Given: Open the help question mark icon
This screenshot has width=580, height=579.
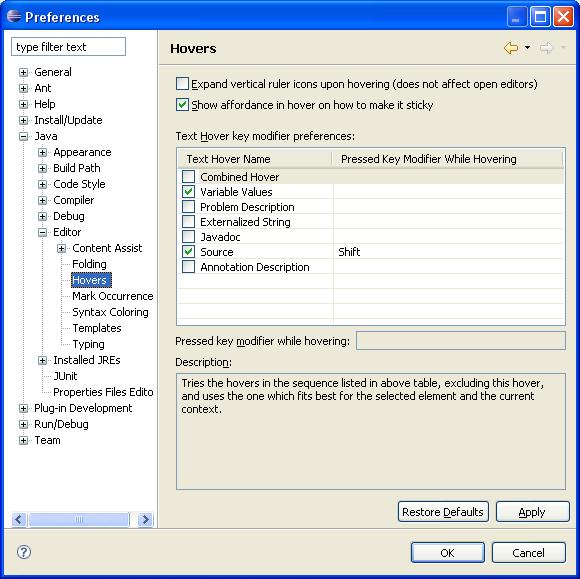Looking at the screenshot, I should (x=24, y=552).
